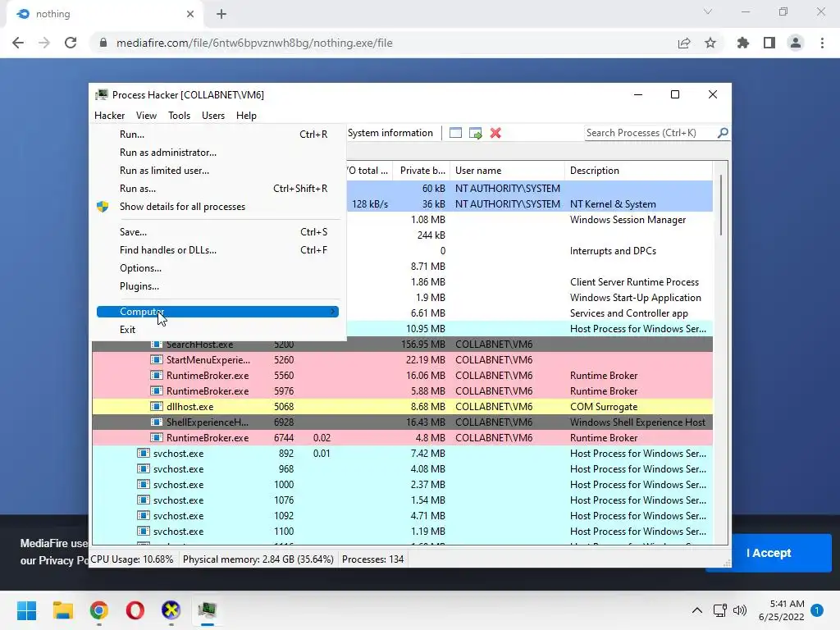Click the find window toolbar icon
The image size is (840, 630).
(455, 133)
